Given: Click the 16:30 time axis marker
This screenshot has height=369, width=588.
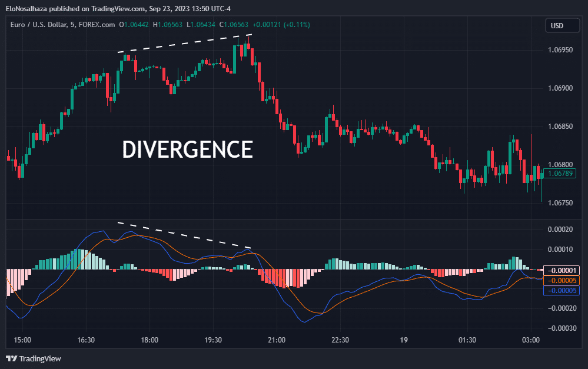Looking at the screenshot, I should [x=86, y=340].
